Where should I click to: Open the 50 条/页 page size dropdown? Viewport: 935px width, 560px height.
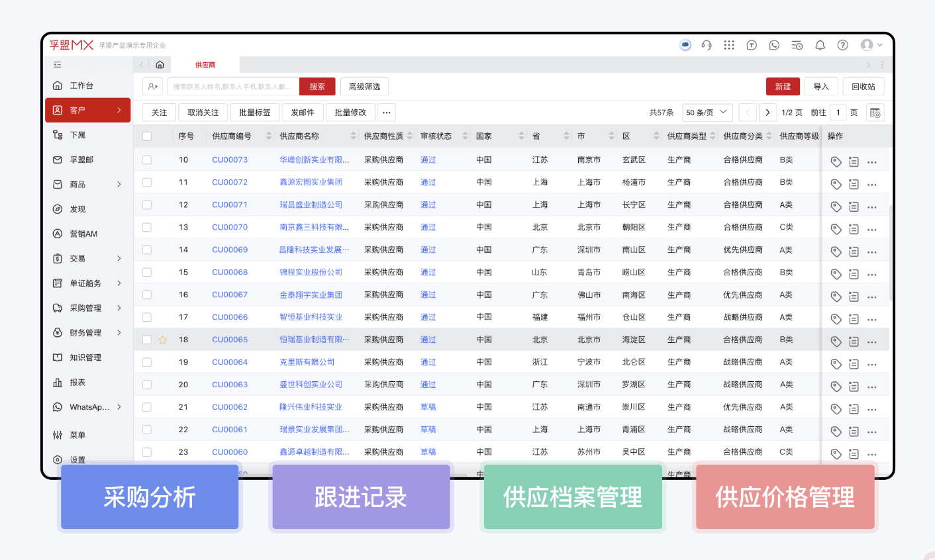707,112
